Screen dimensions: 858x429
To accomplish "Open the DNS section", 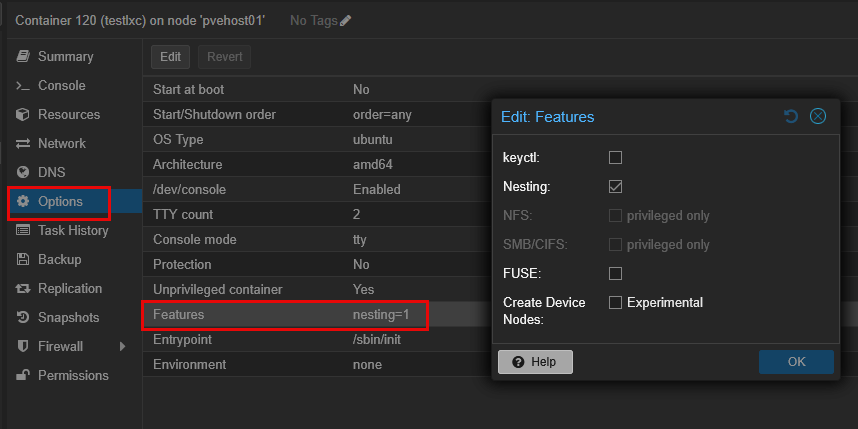I will tap(74, 172).
